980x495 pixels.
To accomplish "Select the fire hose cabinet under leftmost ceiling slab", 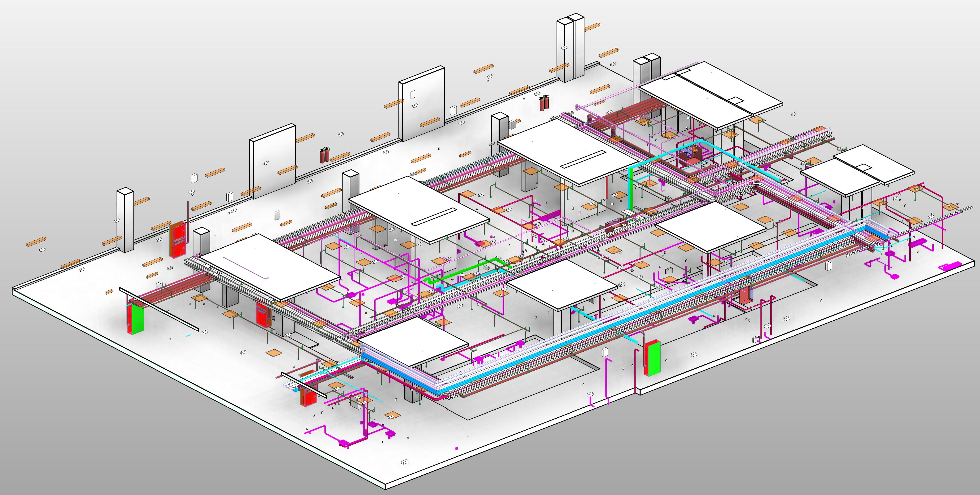I will (x=262, y=314).
